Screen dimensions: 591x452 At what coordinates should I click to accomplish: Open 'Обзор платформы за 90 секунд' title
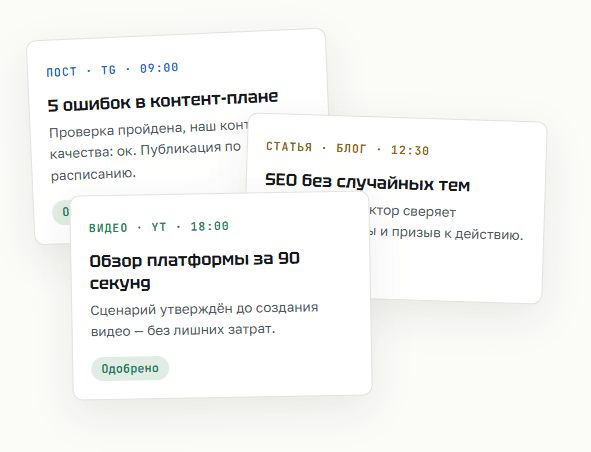(194, 271)
